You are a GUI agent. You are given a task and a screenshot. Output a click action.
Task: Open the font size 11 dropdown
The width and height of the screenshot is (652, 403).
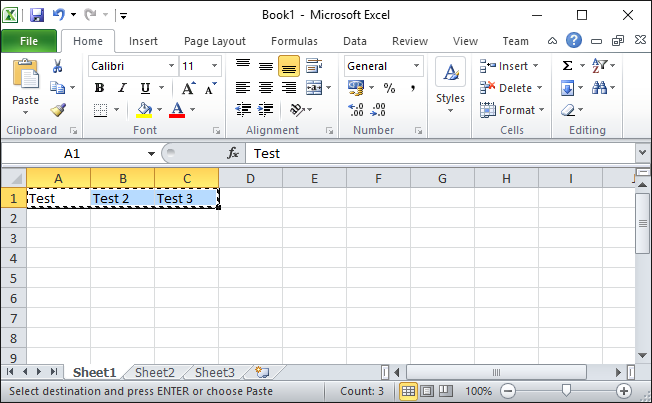click(x=214, y=66)
